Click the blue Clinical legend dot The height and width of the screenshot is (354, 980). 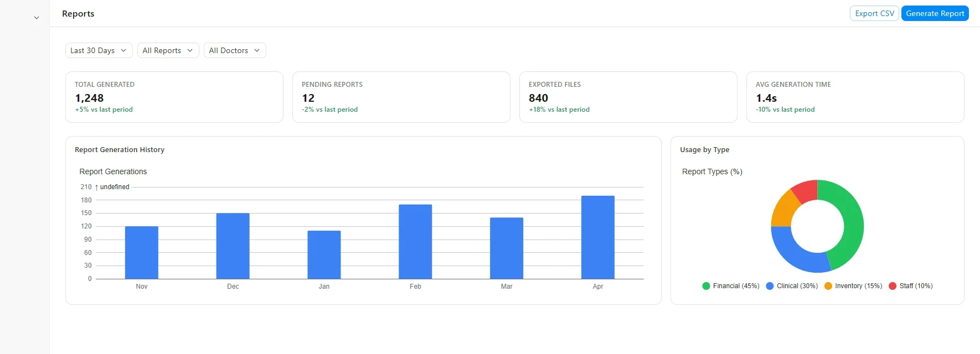click(x=770, y=286)
